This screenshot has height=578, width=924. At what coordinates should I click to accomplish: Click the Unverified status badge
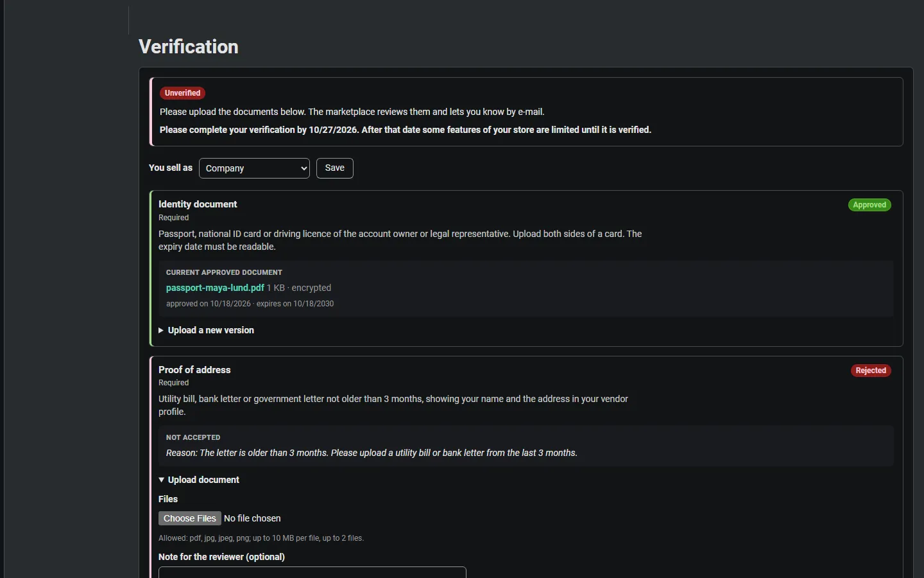coord(183,93)
